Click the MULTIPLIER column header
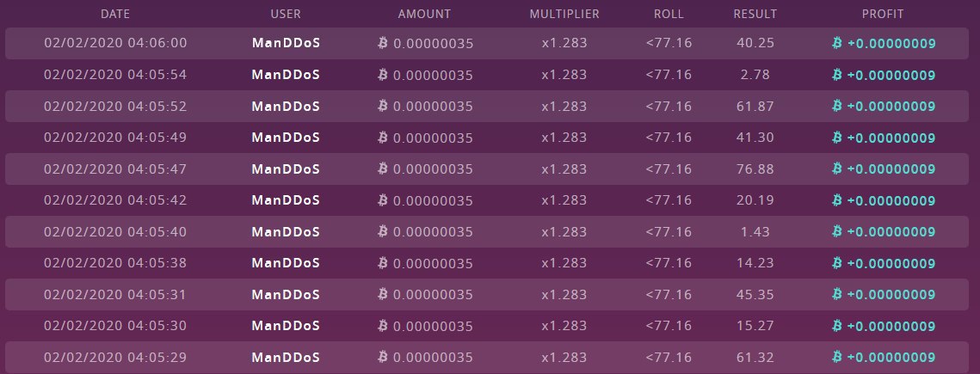980x374 pixels. (564, 14)
